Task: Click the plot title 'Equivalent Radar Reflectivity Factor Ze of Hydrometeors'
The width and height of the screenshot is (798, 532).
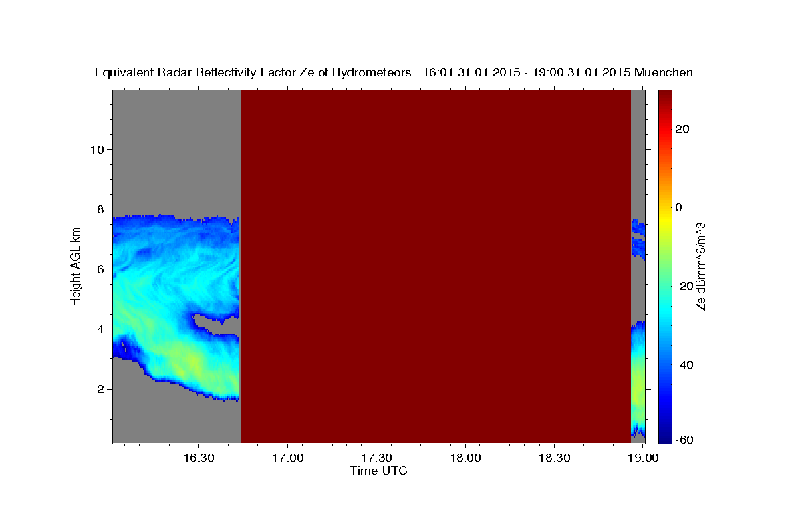Action: click(x=253, y=73)
